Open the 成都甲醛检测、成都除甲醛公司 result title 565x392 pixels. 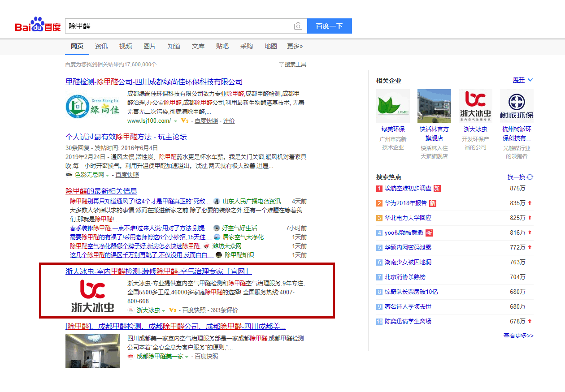(x=176, y=326)
